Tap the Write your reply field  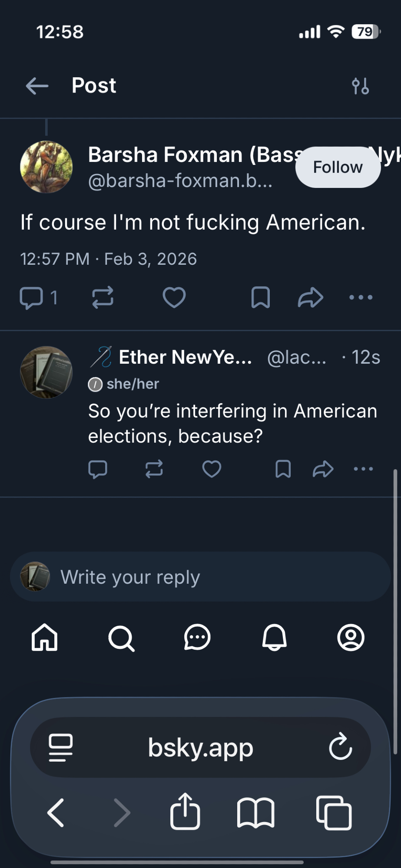(200, 577)
